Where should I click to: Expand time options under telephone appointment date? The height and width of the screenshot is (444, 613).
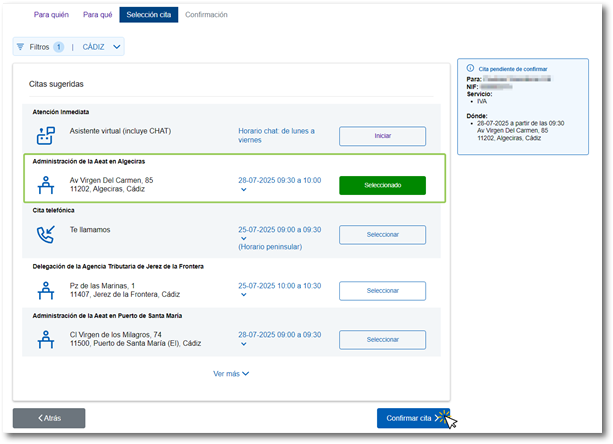click(x=242, y=239)
